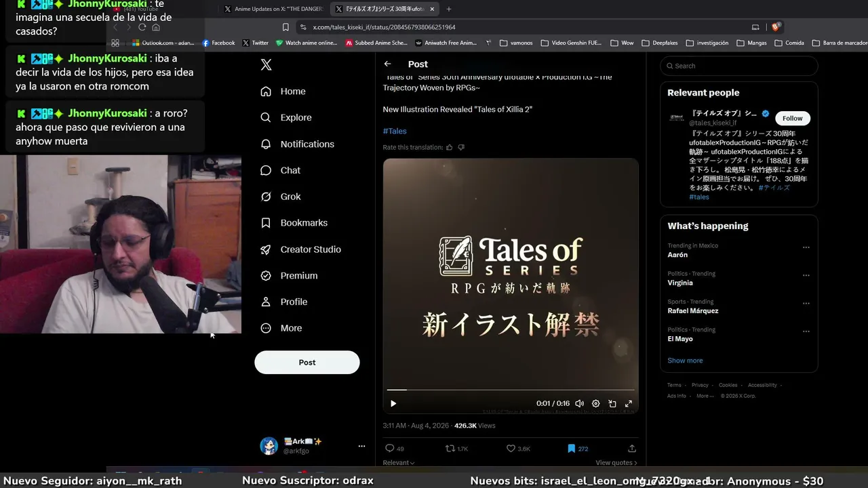Open the Watch anime online bookmark
The image size is (868, 488).
tap(306, 43)
